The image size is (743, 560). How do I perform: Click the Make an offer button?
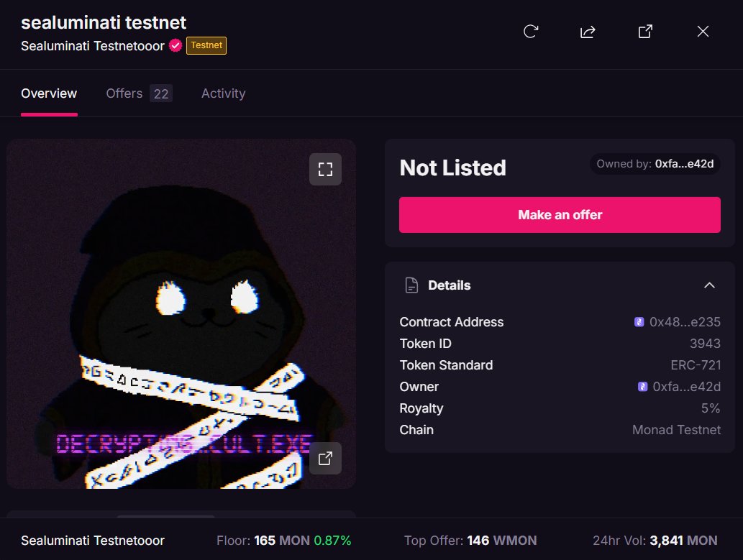560,215
